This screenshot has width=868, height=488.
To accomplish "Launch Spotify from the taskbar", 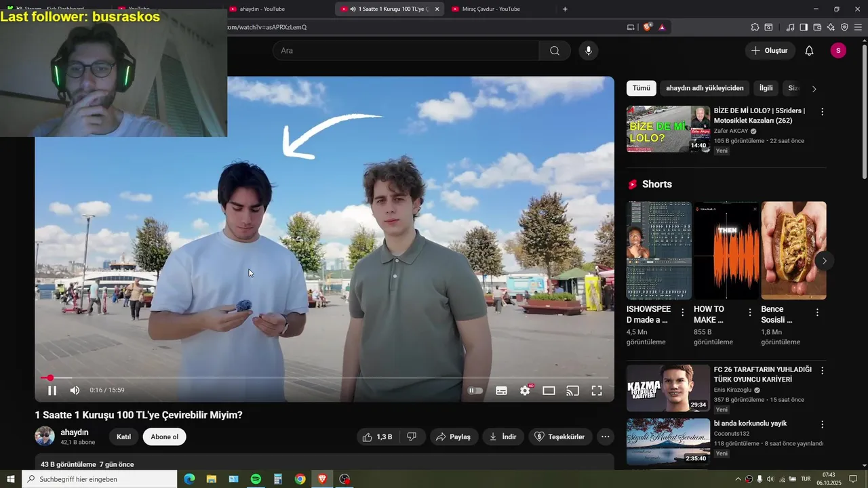I will coord(256,479).
